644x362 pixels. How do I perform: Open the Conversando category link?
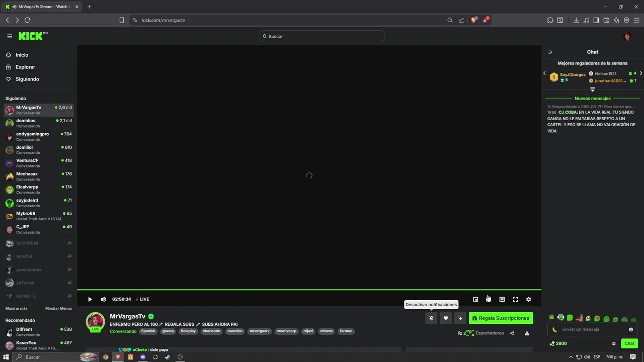[123, 331]
